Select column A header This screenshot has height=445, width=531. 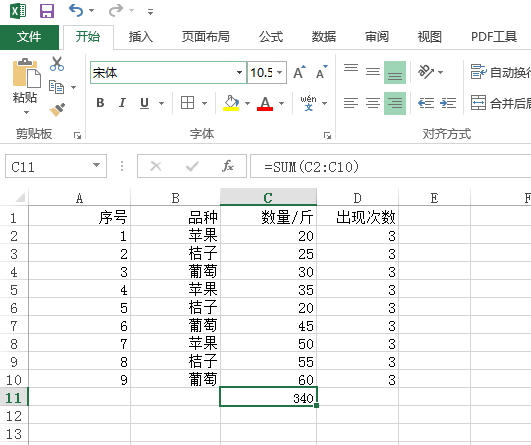[79, 197]
